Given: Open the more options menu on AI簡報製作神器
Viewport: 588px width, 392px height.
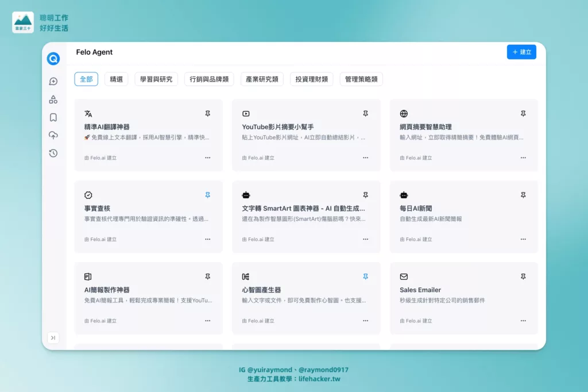Looking at the screenshot, I should click(207, 320).
